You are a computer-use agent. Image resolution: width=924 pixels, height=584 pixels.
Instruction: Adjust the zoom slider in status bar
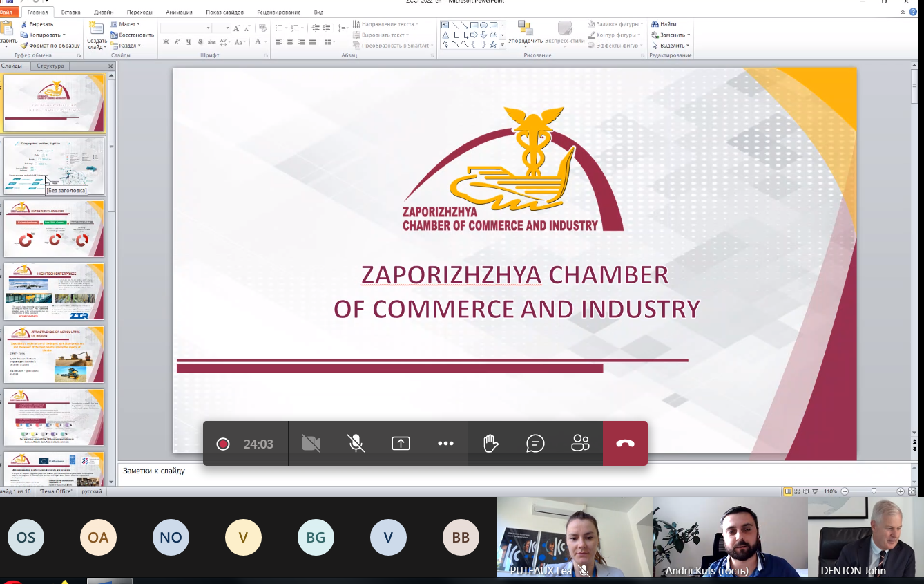[x=874, y=491]
